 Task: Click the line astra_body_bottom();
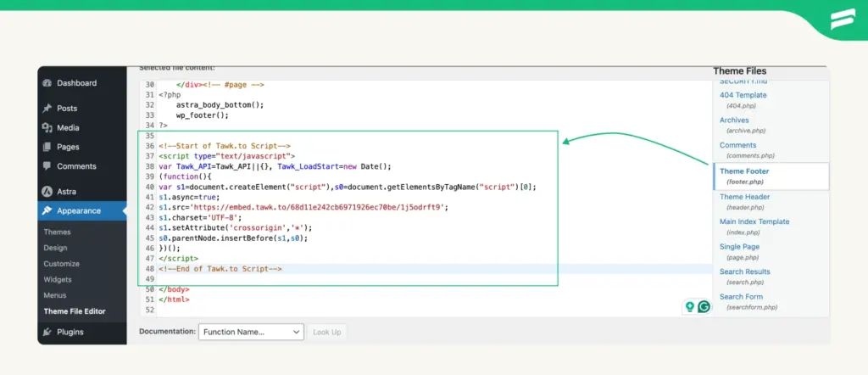tap(220, 105)
